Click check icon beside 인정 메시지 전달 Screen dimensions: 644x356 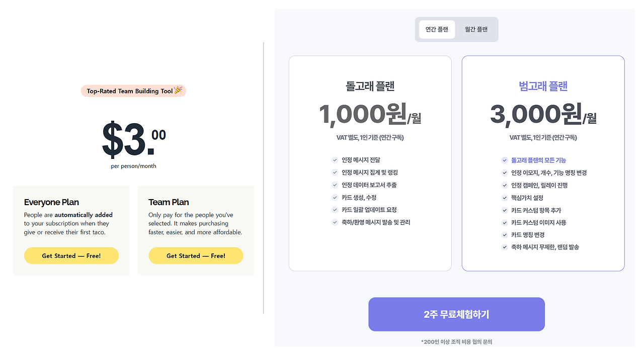[335, 160]
